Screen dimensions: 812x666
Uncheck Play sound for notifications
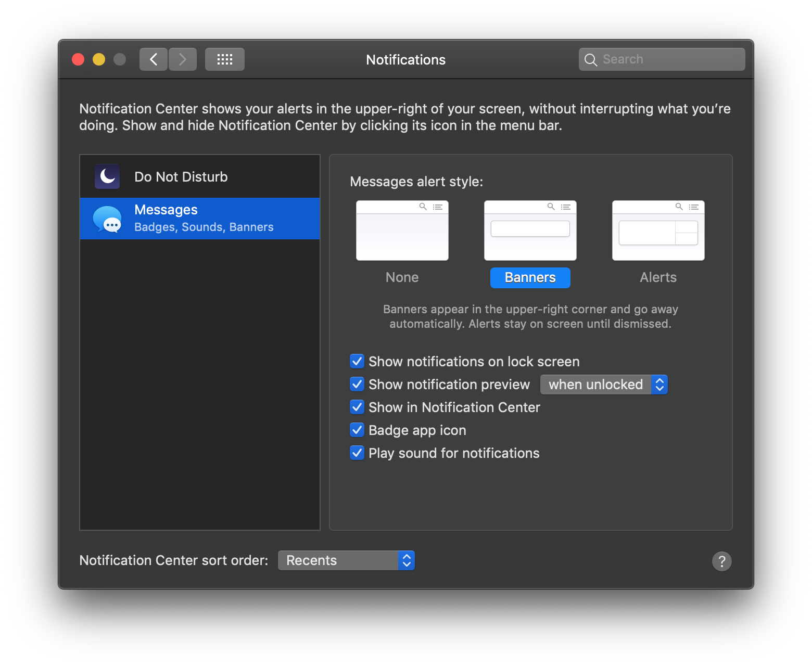357,453
